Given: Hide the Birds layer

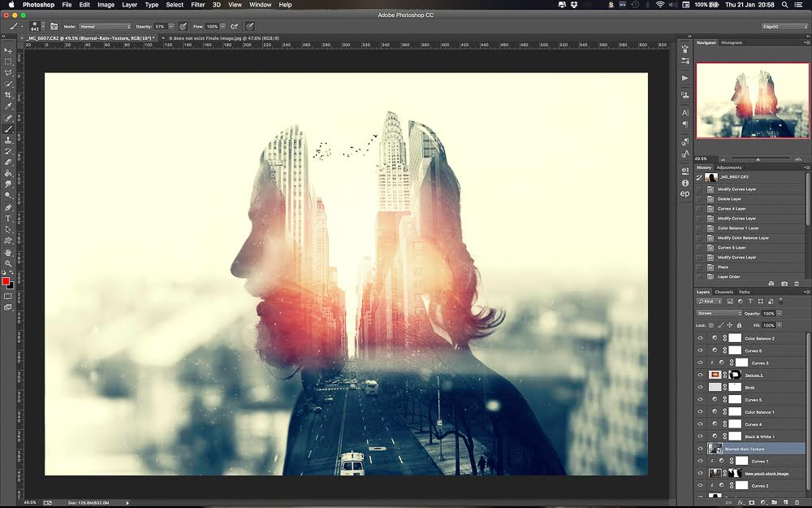Looking at the screenshot, I should pos(700,388).
